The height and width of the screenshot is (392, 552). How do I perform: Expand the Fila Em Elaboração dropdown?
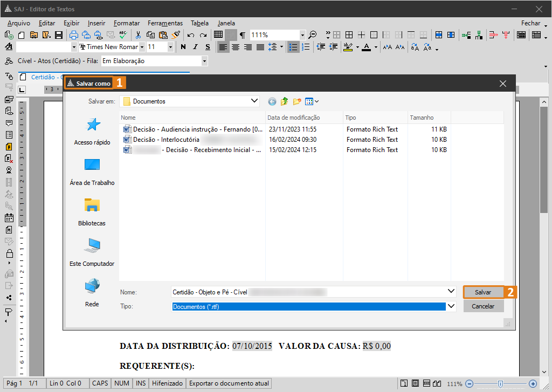coord(204,61)
